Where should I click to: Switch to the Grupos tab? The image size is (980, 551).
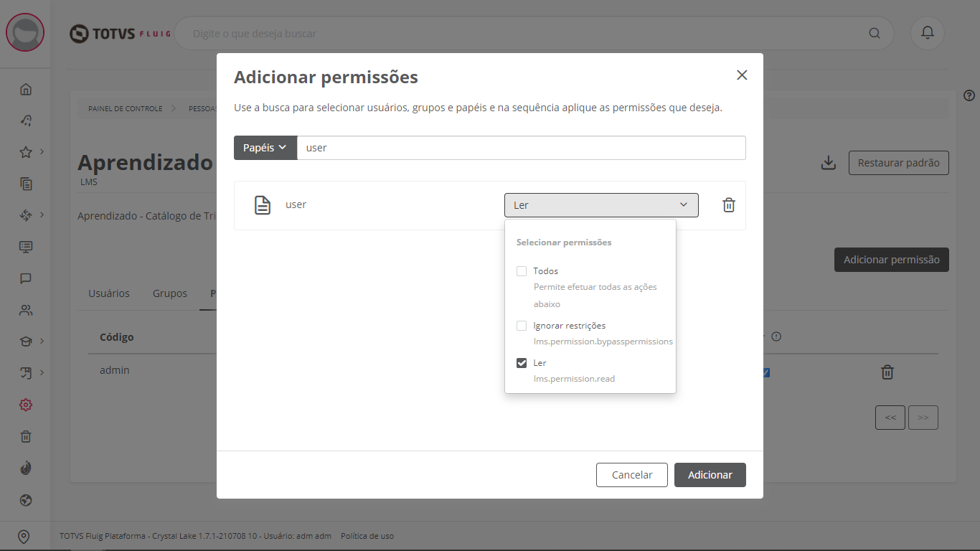point(170,293)
